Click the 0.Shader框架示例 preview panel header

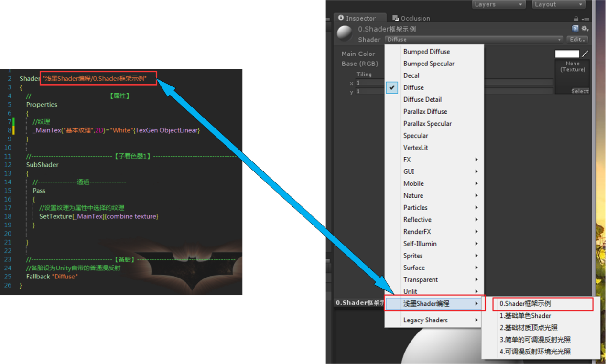click(360, 303)
